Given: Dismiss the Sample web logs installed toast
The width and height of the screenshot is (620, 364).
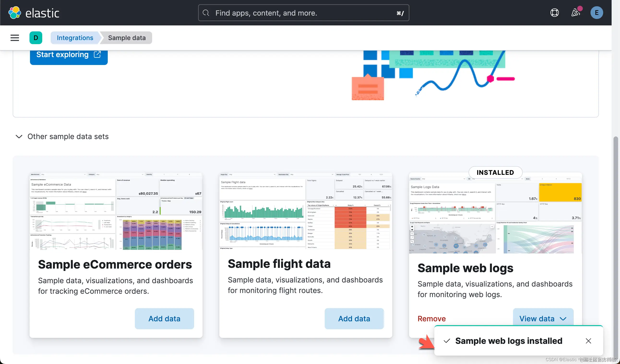Looking at the screenshot, I should (x=588, y=341).
